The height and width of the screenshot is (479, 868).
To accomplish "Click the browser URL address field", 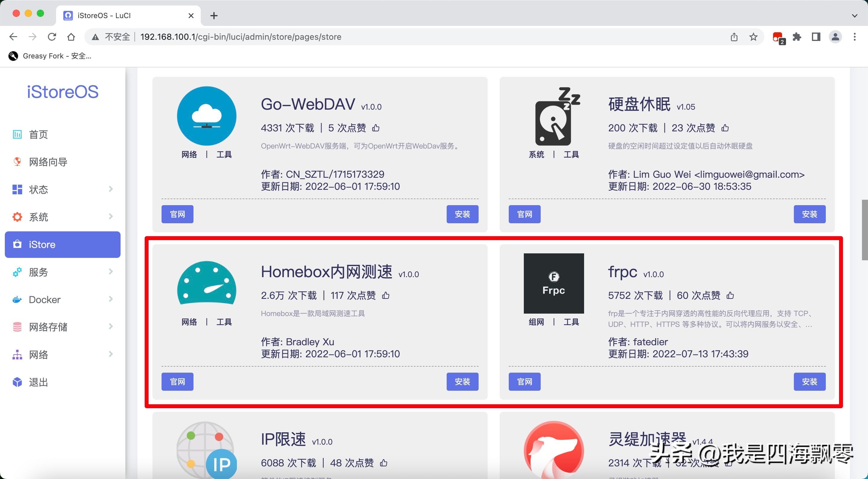I will click(241, 37).
